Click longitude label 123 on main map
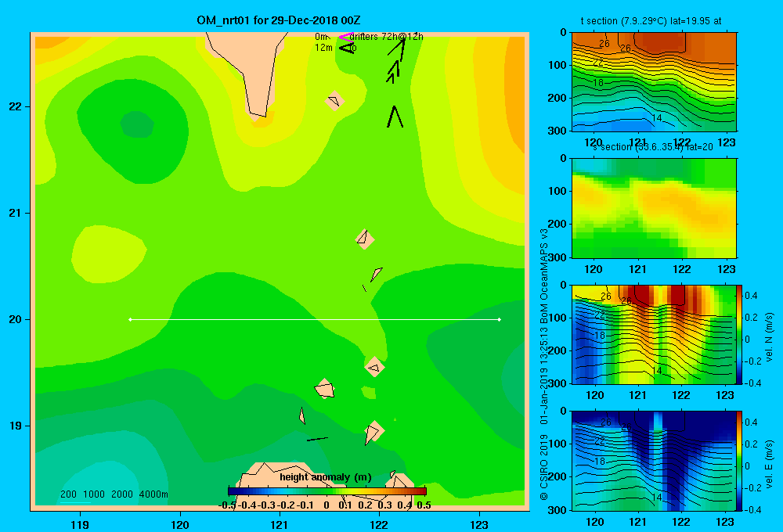 click(479, 524)
